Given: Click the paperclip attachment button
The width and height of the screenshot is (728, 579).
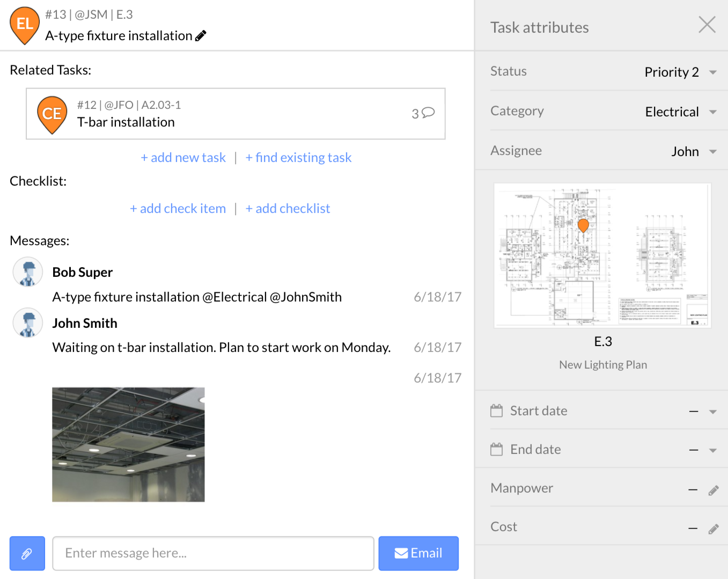Looking at the screenshot, I should [x=27, y=553].
